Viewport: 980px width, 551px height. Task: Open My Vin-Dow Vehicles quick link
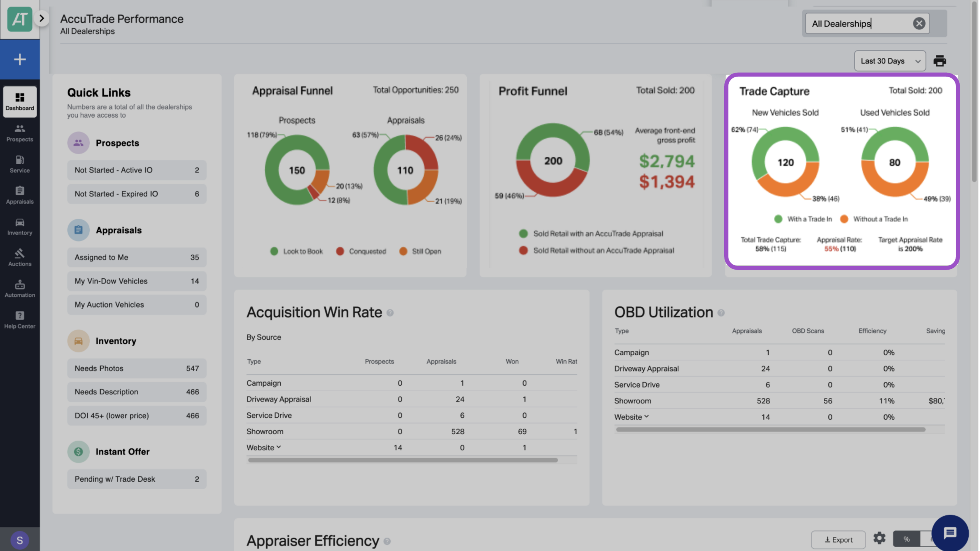tap(137, 281)
